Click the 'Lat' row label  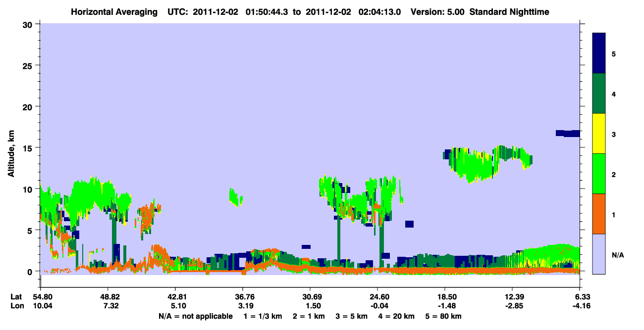point(16,296)
